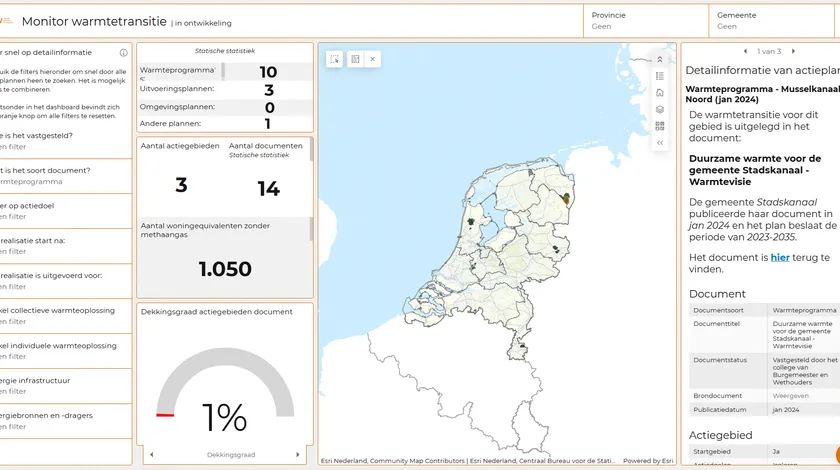The image size is (840, 470).
Task: Go to next detail record arrow
Action: point(793,51)
